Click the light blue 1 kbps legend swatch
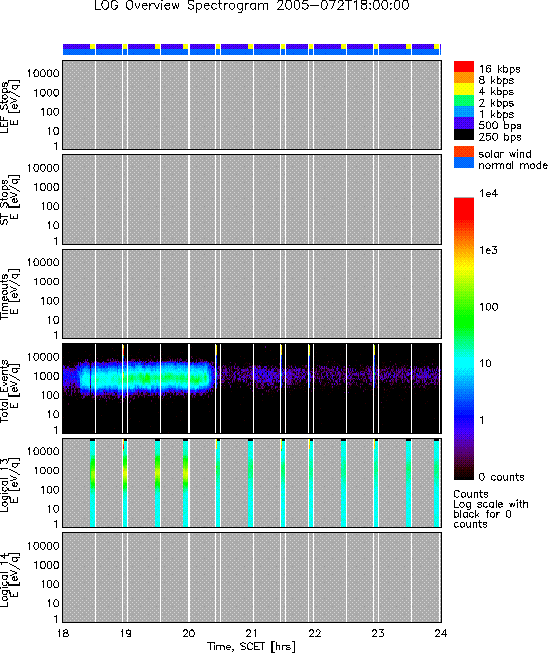548x653 pixels. [464, 112]
